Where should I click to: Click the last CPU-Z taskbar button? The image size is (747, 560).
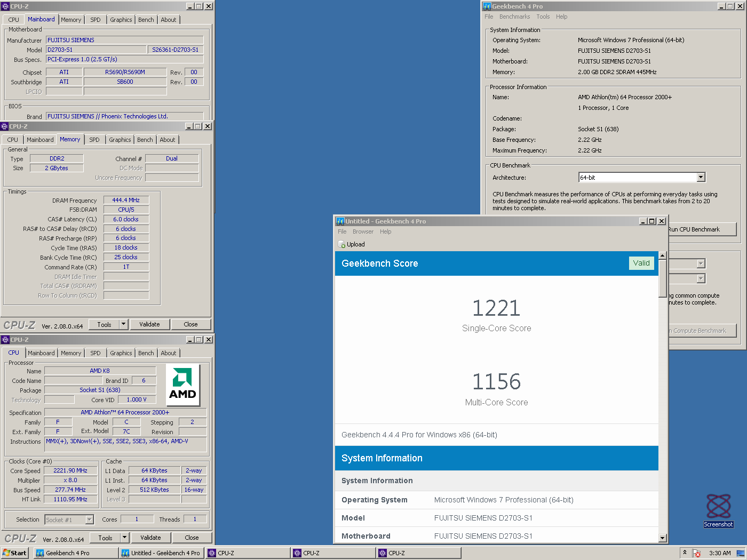(419, 553)
